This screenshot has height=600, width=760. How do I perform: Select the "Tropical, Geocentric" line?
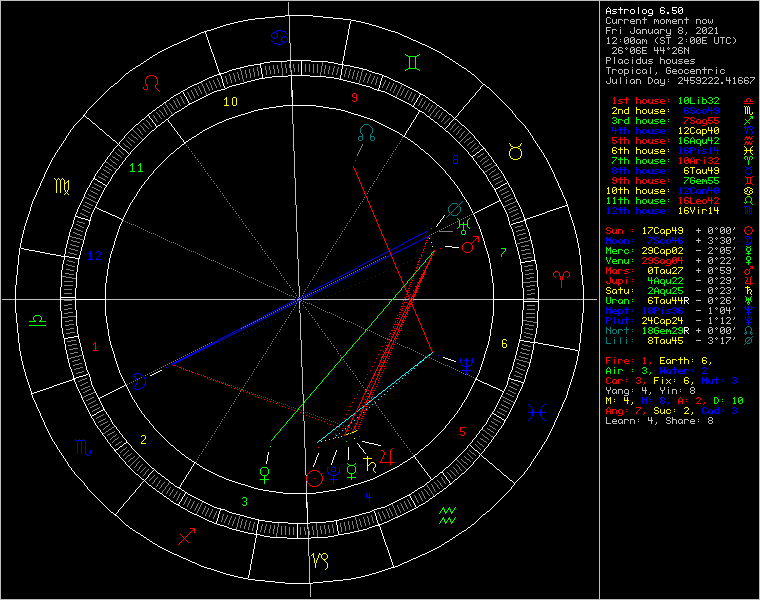click(665, 71)
